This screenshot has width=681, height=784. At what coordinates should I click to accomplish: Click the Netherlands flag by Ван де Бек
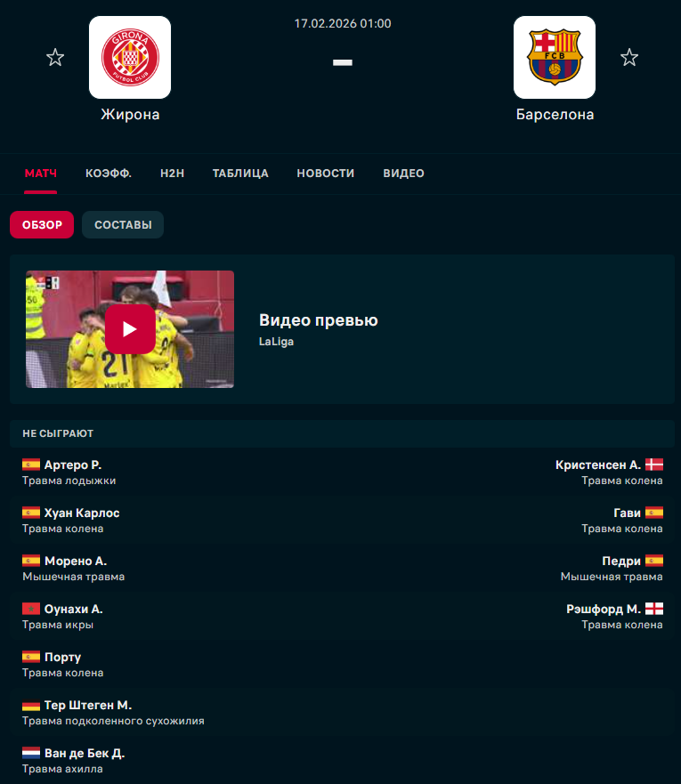pos(31,753)
